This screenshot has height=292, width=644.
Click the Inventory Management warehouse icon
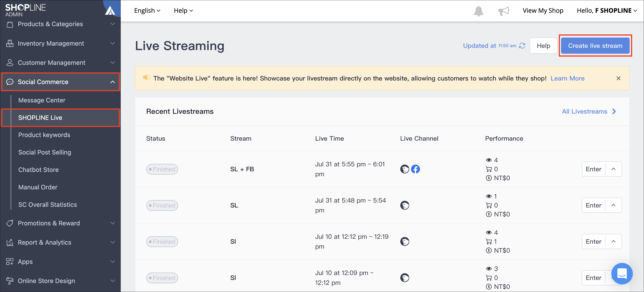10,44
